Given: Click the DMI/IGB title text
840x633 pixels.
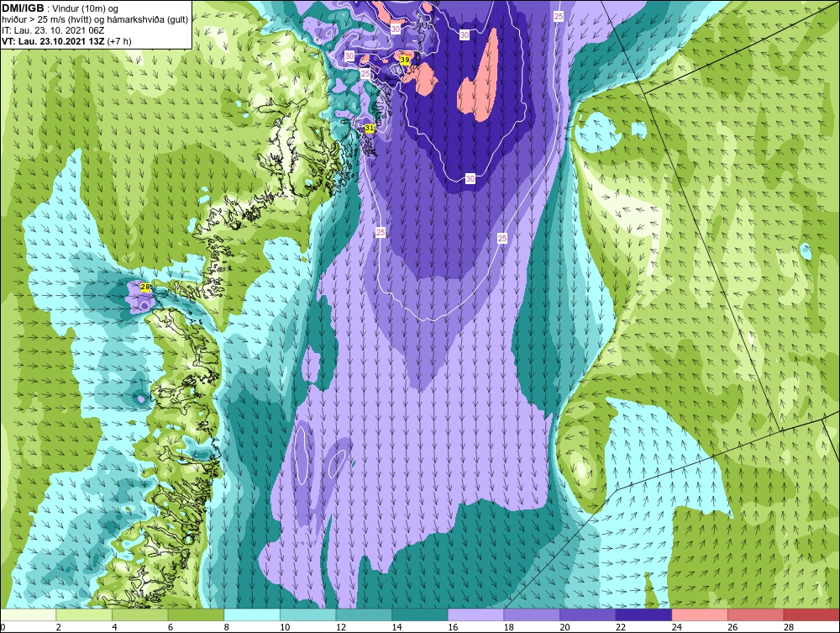Looking at the screenshot, I should (23, 8).
